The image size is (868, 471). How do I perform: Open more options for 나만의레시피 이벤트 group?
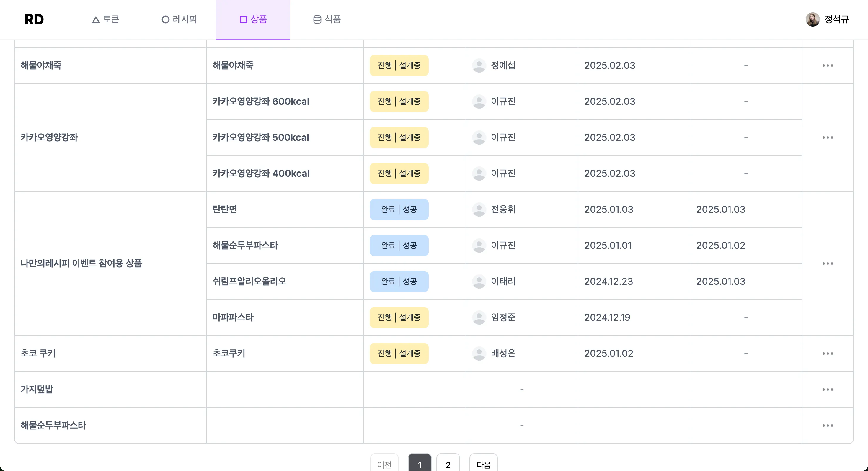pyautogui.click(x=828, y=264)
